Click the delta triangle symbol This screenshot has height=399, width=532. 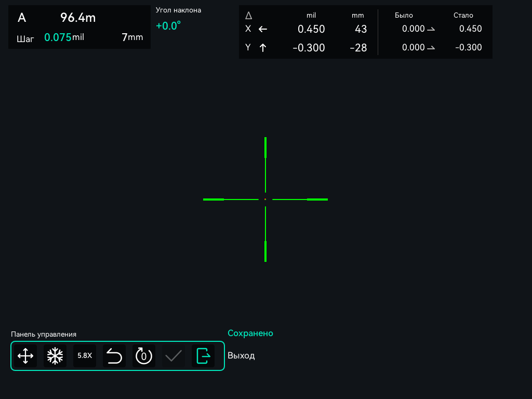point(248,16)
